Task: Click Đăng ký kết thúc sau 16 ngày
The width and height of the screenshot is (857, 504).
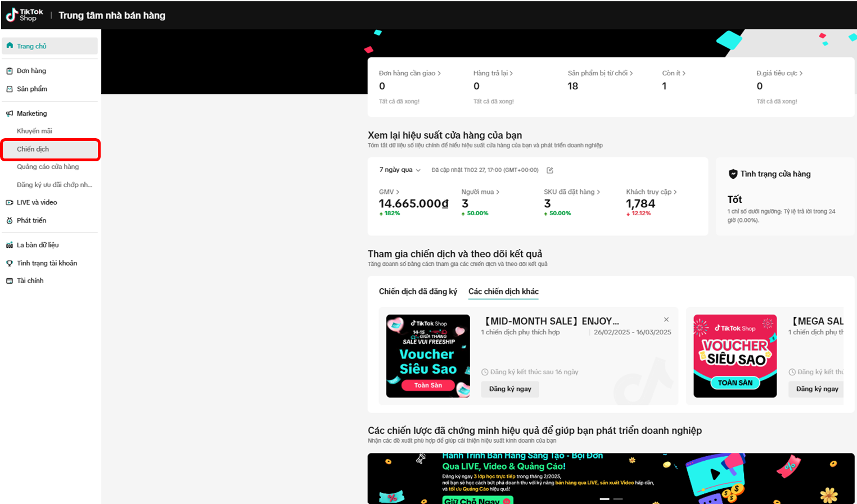Action: point(530,372)
